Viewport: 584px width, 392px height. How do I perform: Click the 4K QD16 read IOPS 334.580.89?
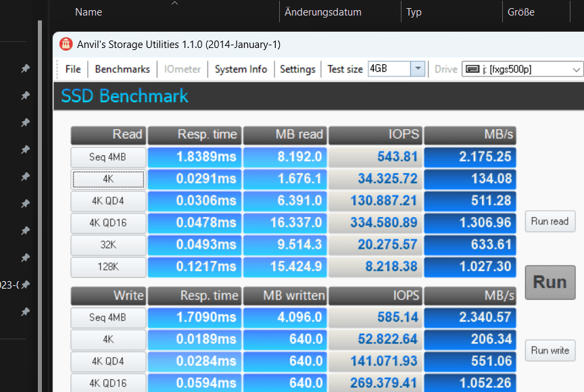click(x=375, y=223)
